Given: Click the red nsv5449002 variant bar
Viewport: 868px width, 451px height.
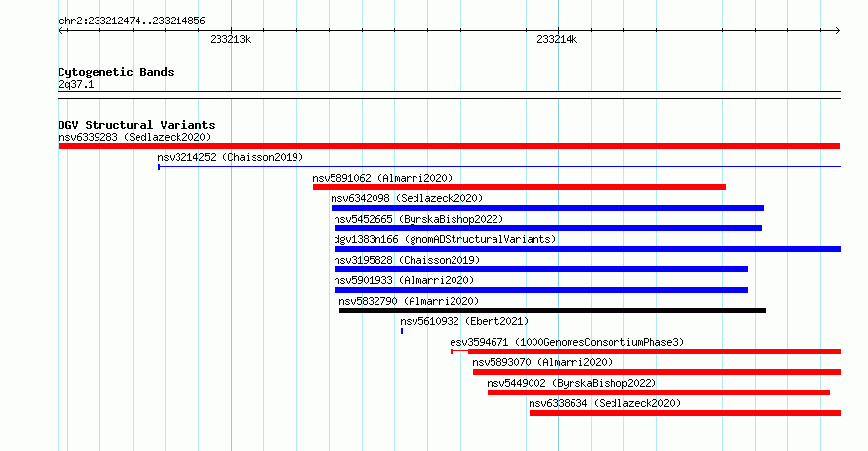Looking at the screenshot, I should (658, 392).
